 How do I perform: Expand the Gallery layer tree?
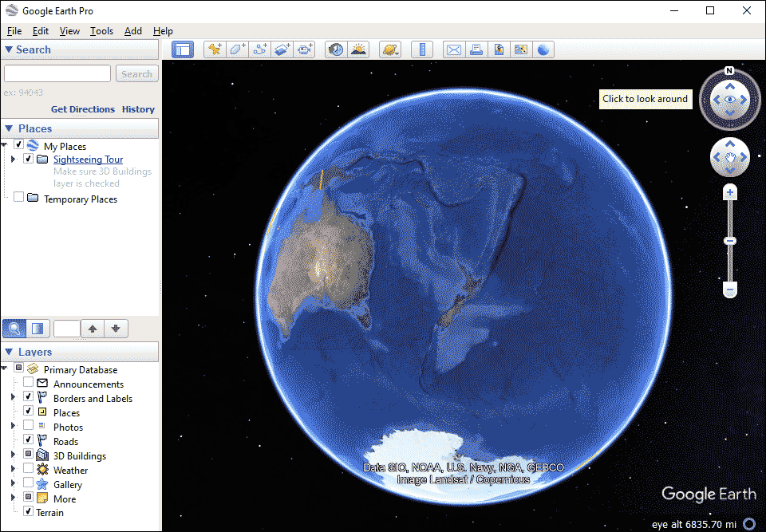coord(14,483)
